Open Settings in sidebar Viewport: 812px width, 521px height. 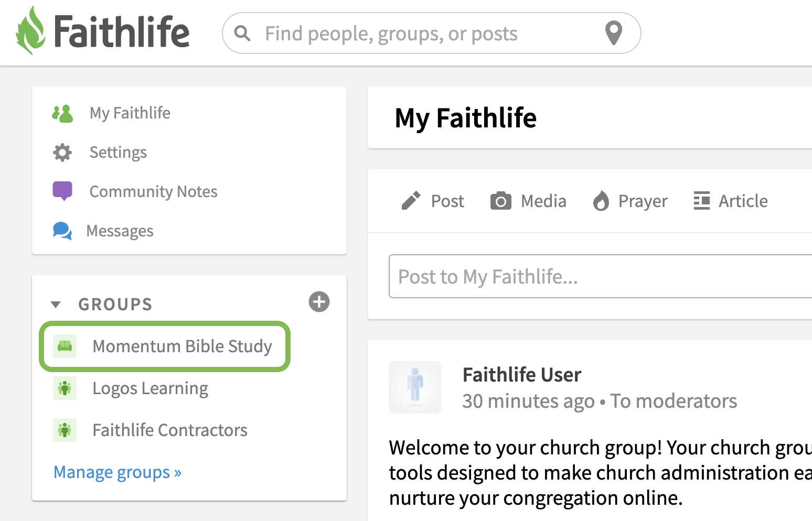119,153
